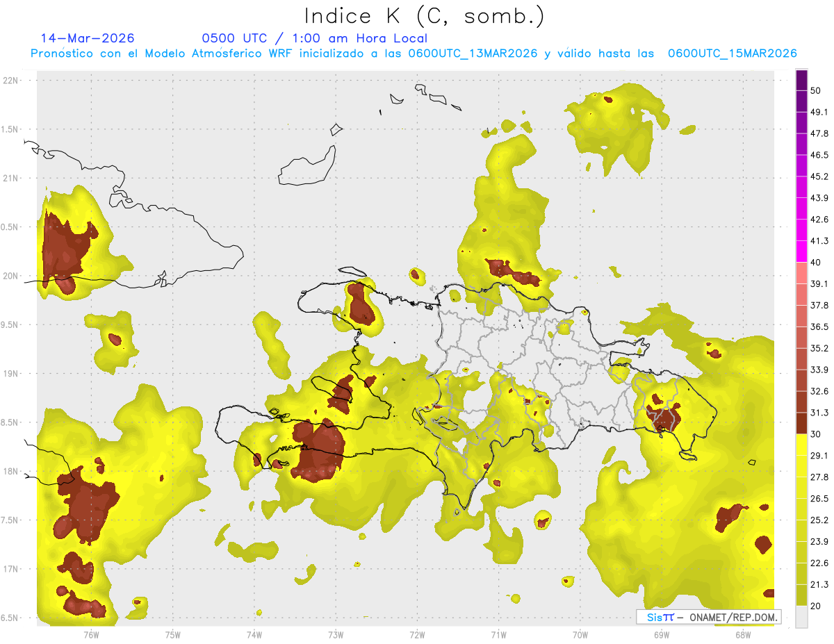Screen dimensions: 834x644
Task: Click the '18N' latitude axis label
Action: click(x=12, y=472)
